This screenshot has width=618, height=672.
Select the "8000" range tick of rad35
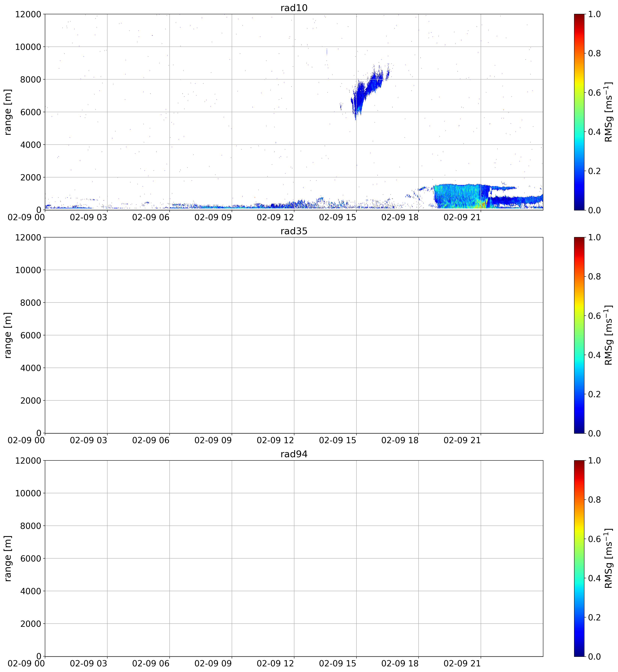tap(31, 303)
